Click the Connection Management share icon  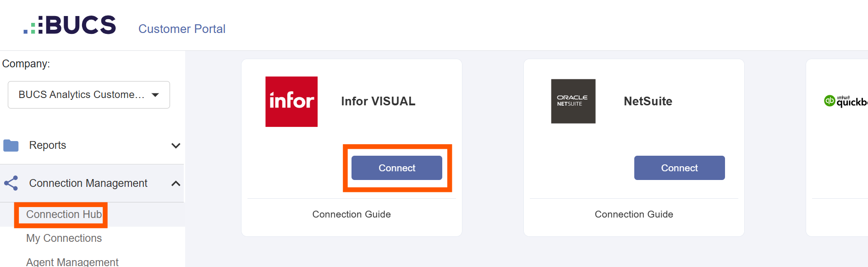coord(11,183)
